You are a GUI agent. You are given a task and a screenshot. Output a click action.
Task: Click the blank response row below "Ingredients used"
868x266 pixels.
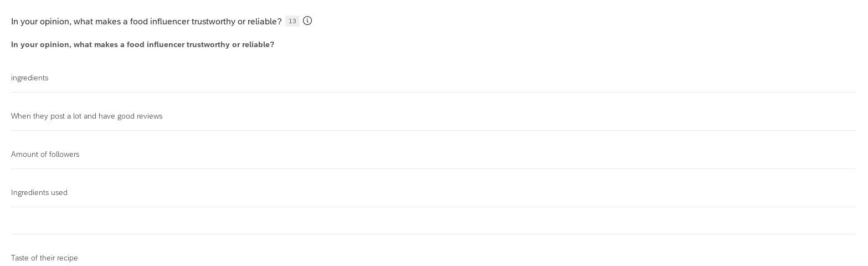[433, 221]
